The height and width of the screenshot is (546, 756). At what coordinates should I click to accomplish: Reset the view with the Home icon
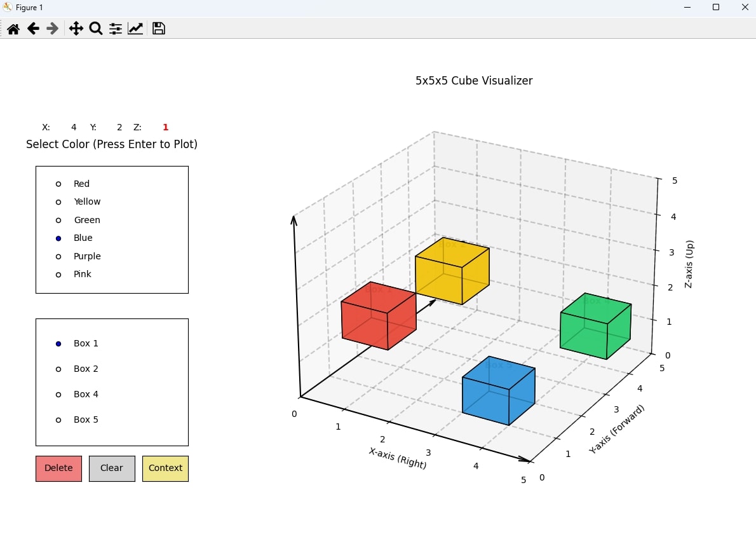coord(13,29)
